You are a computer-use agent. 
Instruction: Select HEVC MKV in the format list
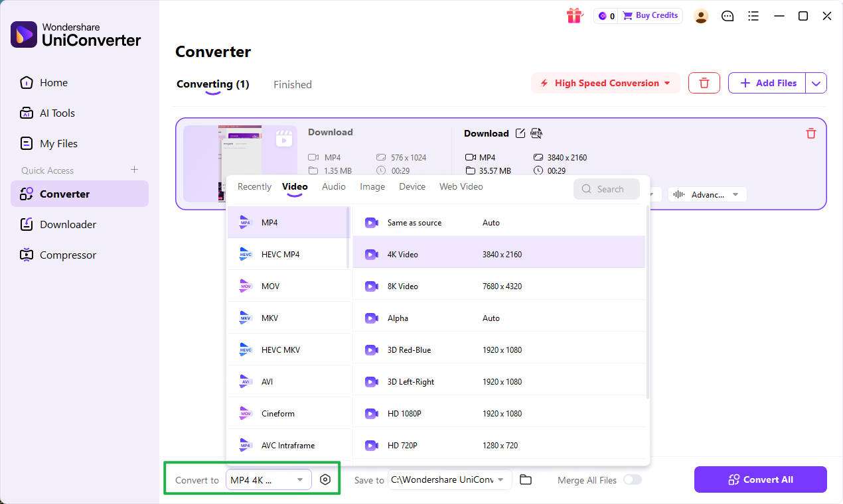pos(289,349)
